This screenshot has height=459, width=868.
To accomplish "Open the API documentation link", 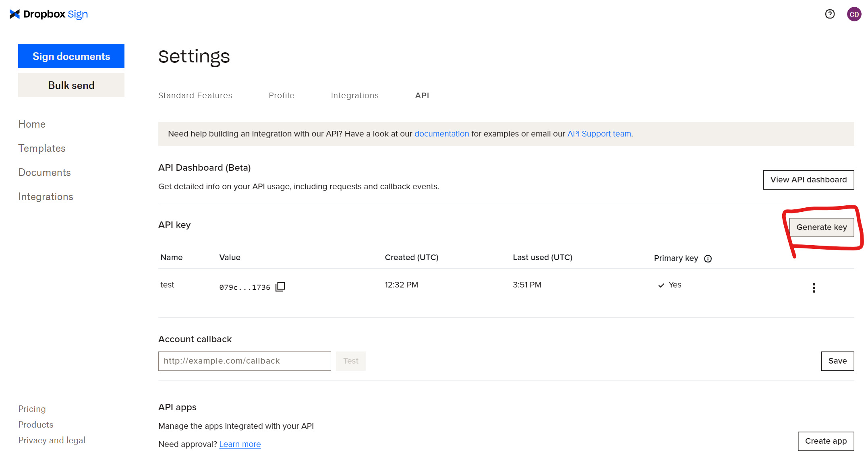I will (x=441, y=134).
